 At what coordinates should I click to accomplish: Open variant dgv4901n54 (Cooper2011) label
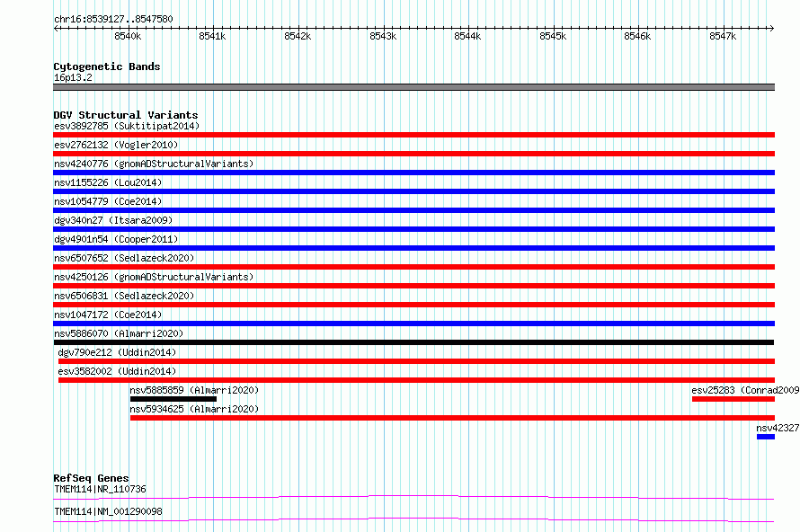click(116, 239)
